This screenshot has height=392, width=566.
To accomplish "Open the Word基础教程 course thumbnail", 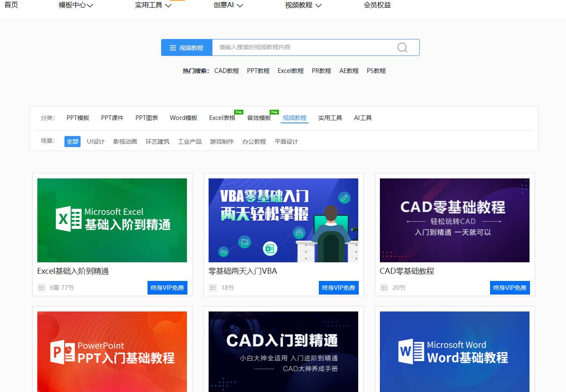I will (x=454, y=352).
